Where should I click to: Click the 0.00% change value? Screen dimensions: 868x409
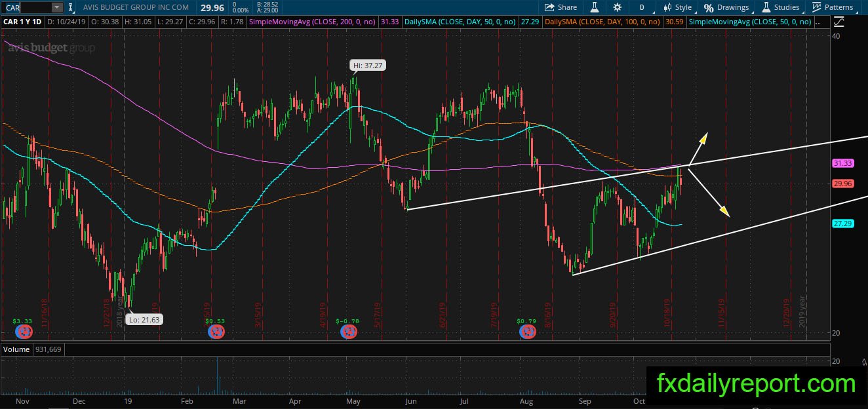(241, 11)
